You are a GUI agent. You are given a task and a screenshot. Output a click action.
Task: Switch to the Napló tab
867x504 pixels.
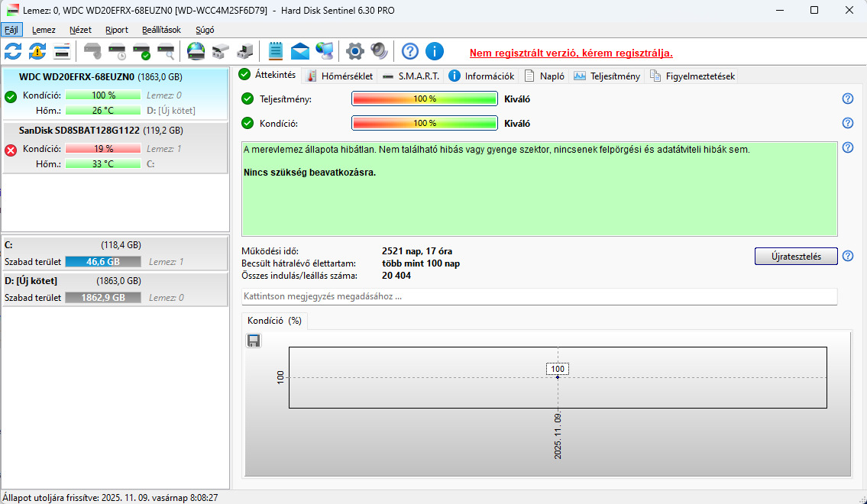point(545,76)
